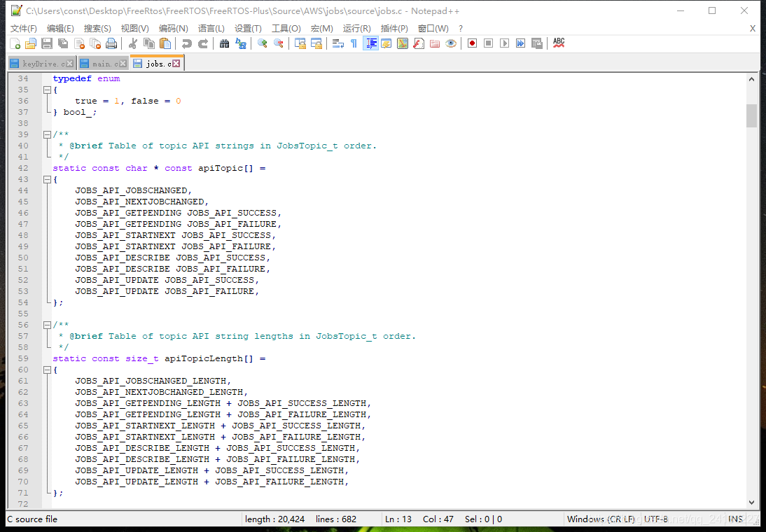
Task: Save the current file via Save icon
Action: point(47,43)
